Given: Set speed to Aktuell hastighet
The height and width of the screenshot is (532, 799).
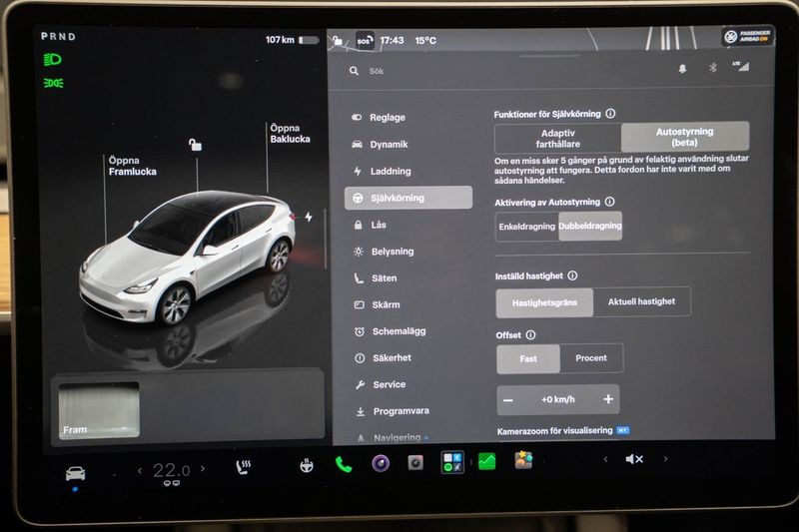Looking at the screenshot, I should (x=641, y=301).
